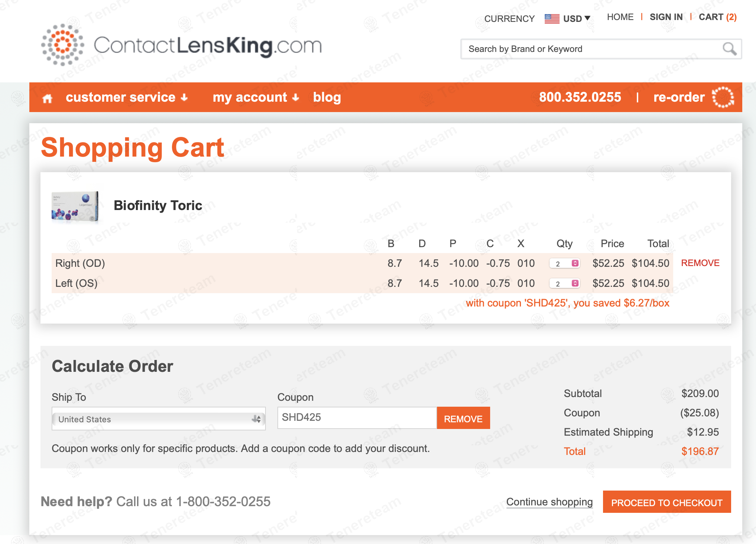Click the SIGN IN link
This screenshot has height=544, width=756.
click(x=666, y=17)
